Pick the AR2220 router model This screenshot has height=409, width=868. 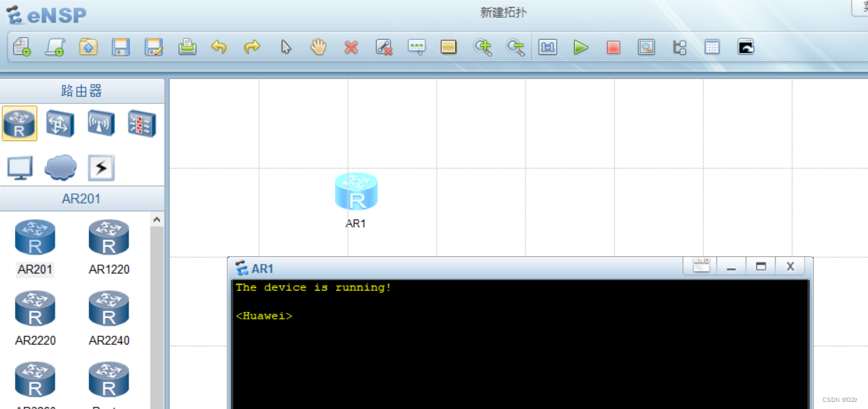tap(36, 318)
